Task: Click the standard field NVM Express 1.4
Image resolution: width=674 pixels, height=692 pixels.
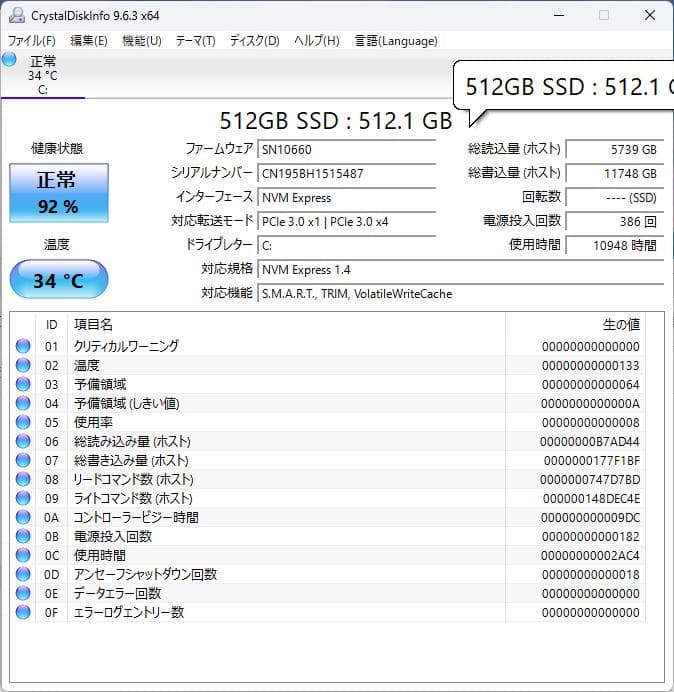Action: pyautogui.click(x=460, y=270)
